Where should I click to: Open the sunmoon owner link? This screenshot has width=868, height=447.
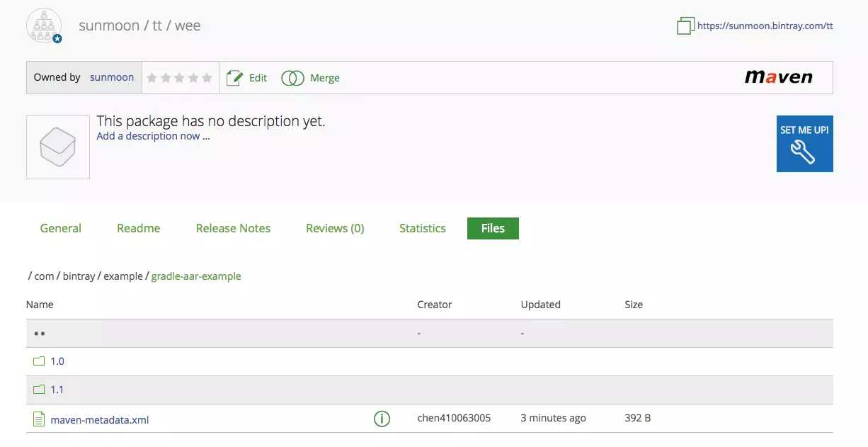112,77
